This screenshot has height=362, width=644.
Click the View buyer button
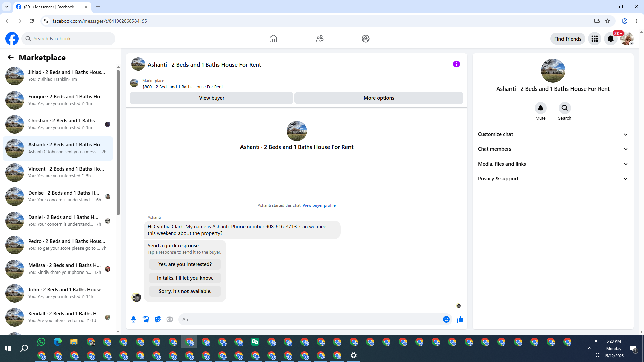click(x=212, y=98)
